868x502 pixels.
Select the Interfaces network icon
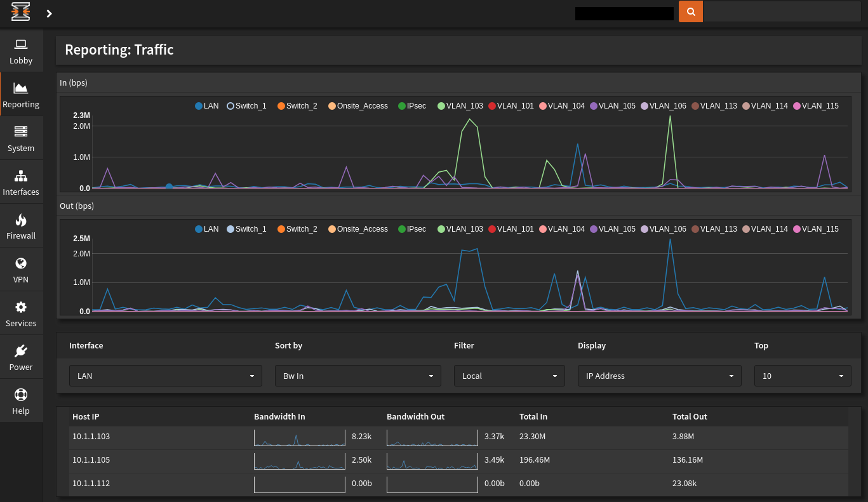pos(21,176)
